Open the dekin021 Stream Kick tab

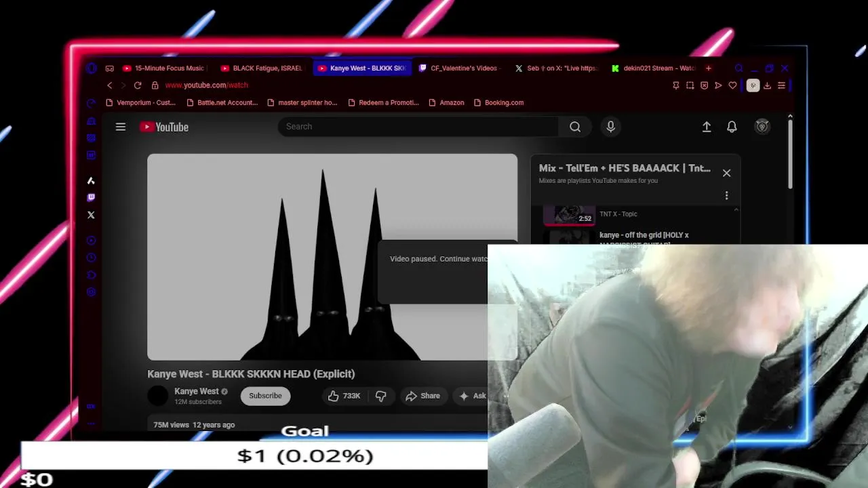(x=653, y=68)
